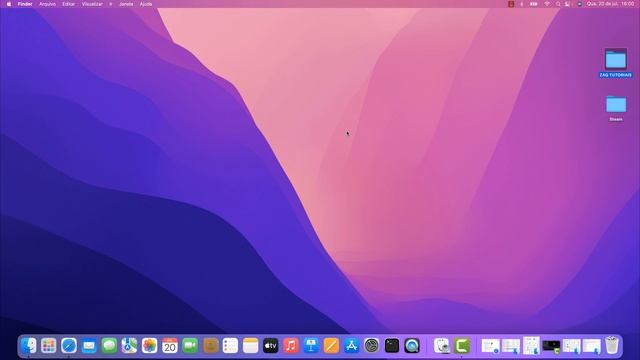
Task: Open the Mail app in the Dock
Action: (x=89, y=346)
